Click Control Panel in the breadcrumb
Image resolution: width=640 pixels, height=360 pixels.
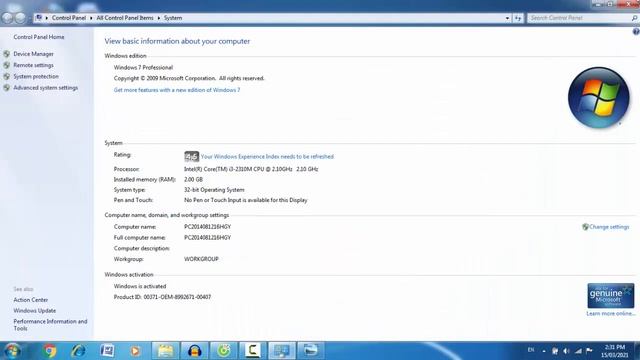pyautogui.click(x=69, y=18)
